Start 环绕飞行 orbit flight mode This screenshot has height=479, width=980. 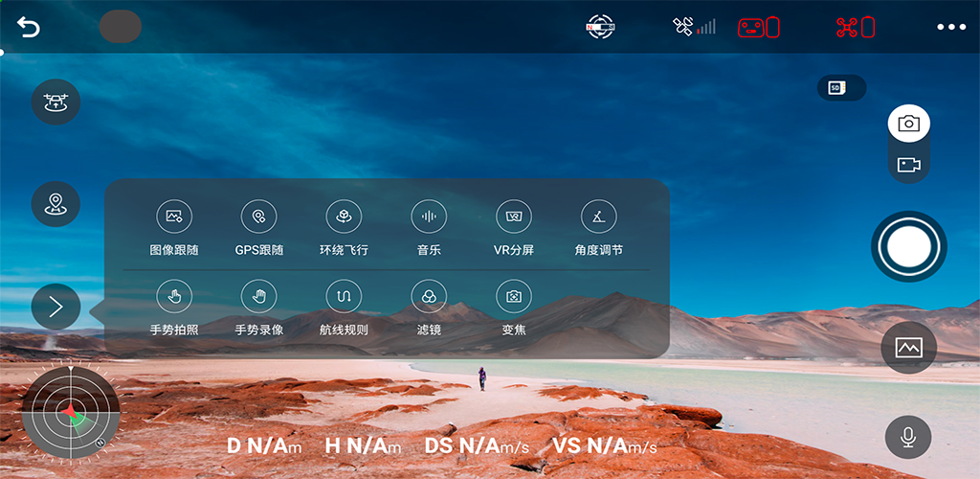tap(344, 217)
